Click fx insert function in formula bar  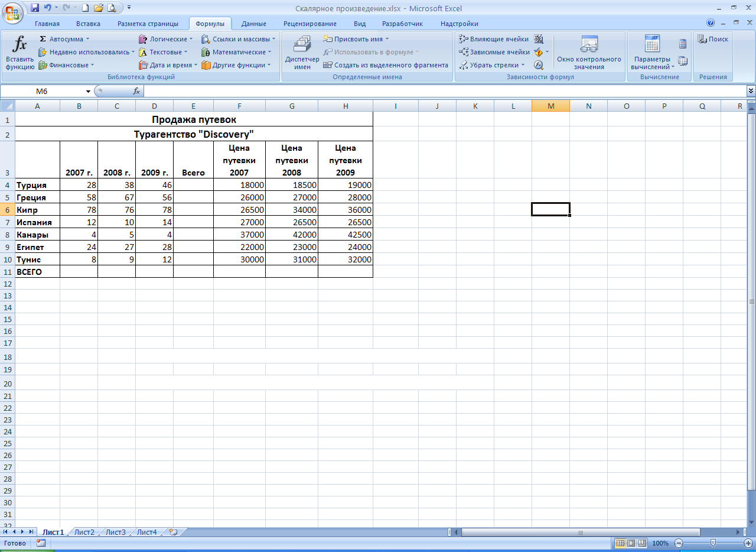[x=136, y=91]
